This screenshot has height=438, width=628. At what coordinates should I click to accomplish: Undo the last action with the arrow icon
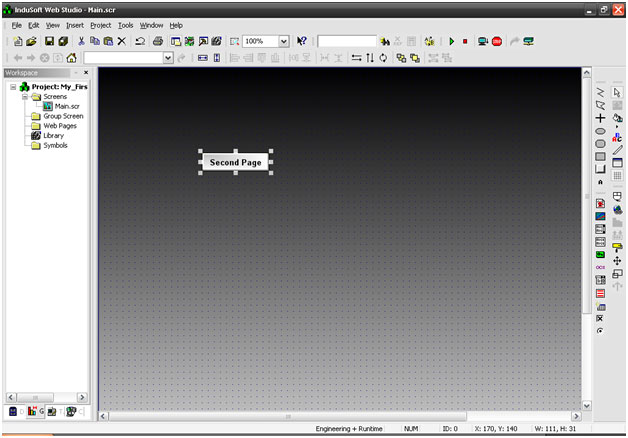click(x=140, y=41)
